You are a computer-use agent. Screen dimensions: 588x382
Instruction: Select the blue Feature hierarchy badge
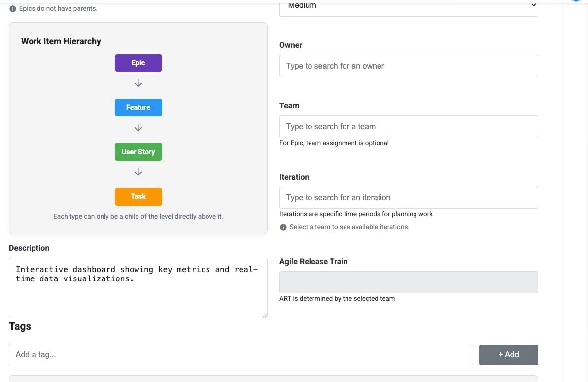138,107
